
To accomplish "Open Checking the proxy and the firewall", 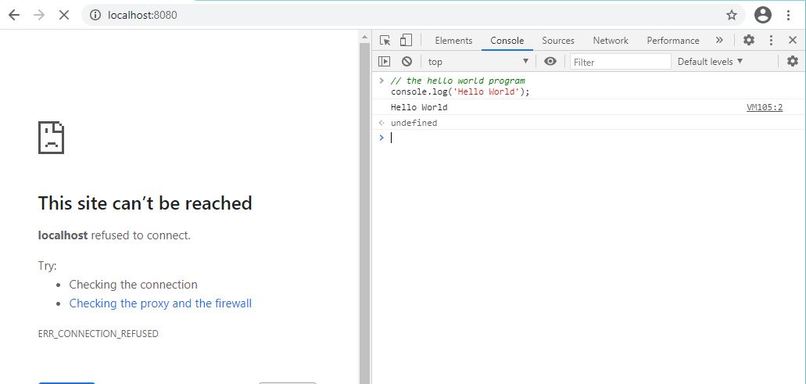I will (x=160, y=303).
